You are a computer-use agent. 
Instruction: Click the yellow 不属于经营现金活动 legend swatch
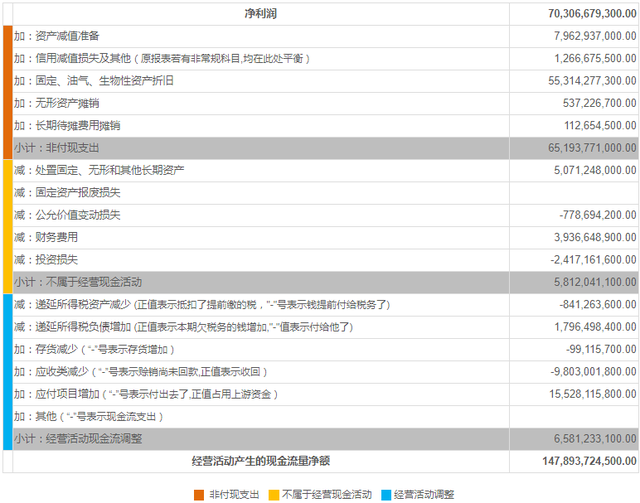point(273,495)
